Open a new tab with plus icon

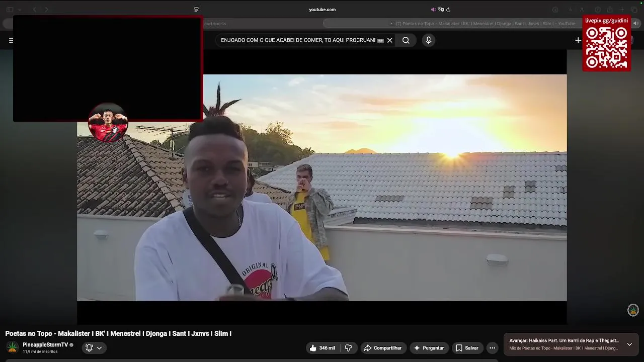coord(622,10)
